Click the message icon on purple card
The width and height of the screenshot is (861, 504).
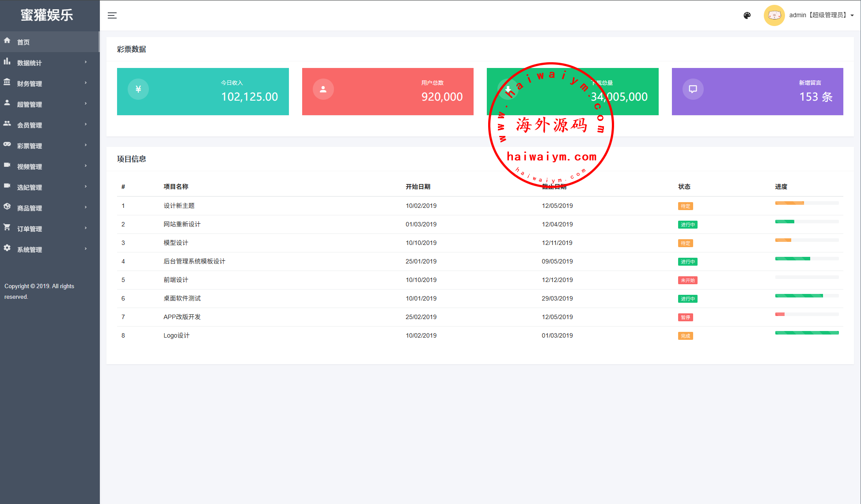(693, 89)
